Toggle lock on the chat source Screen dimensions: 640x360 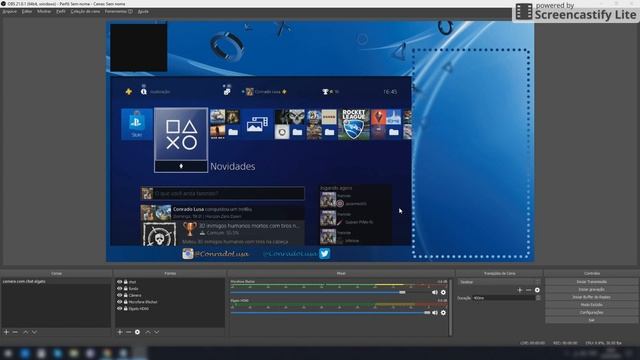(x=126, y=282)
